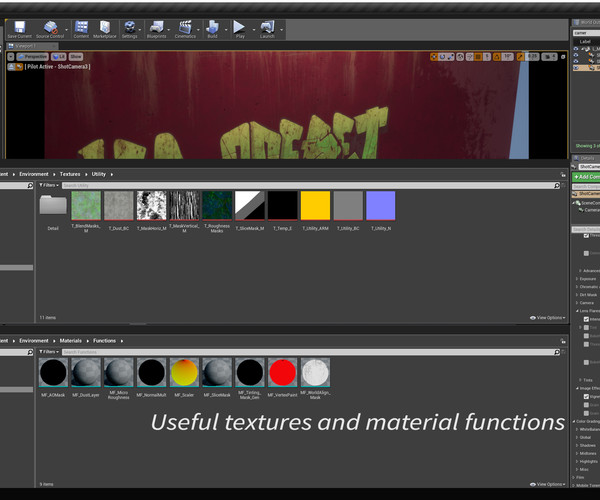This screenshot has width=600, height=500.
Task: Select the MF_Scaler material function thumbnail
Action: [184, 372]
